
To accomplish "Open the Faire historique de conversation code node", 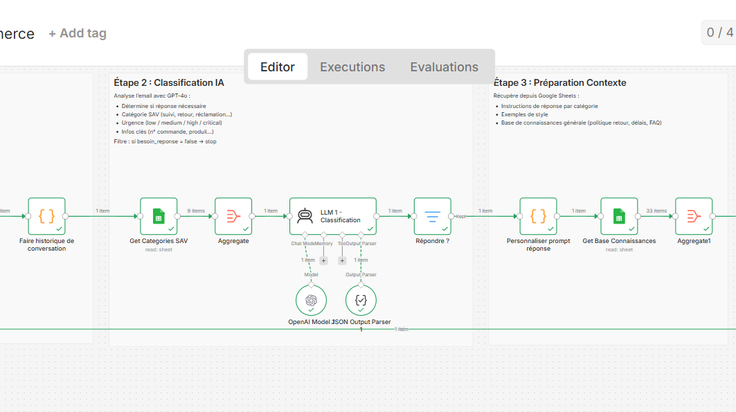I will pyautogui.click(x=46, y=216).
